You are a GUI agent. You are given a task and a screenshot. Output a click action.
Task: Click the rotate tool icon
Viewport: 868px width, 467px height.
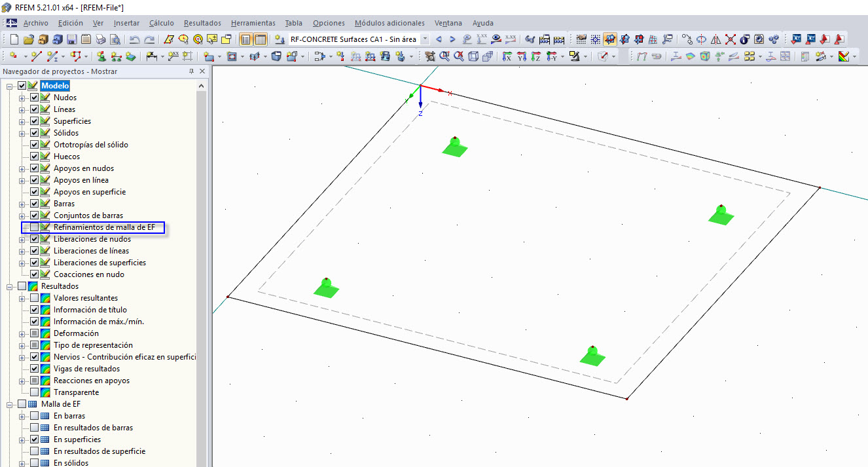click(x=702, y=39)
